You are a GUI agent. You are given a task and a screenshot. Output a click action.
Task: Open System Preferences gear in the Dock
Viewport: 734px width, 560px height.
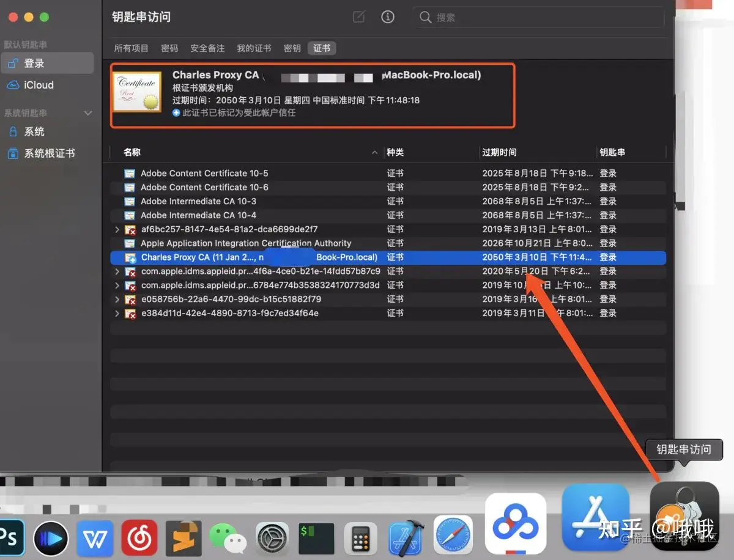(273, 538)
